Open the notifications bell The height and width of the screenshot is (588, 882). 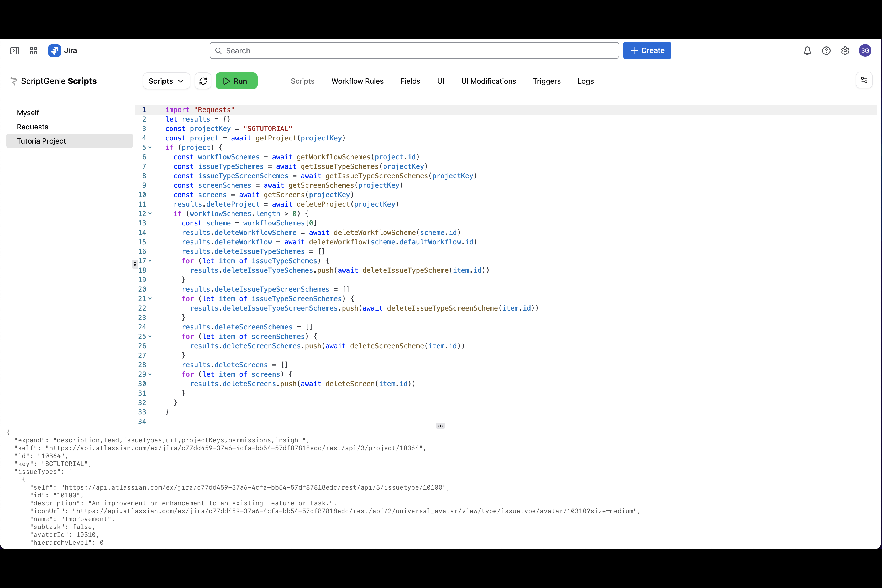[807, 51]
